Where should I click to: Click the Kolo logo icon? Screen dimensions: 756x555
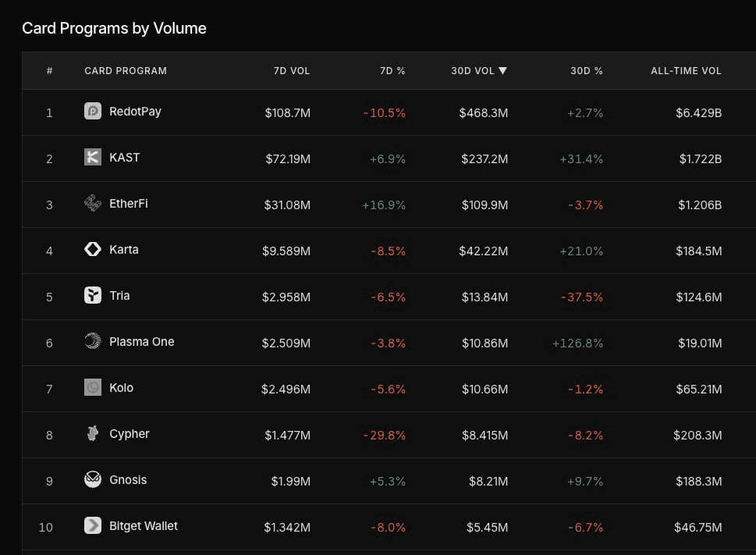[93, 387]
